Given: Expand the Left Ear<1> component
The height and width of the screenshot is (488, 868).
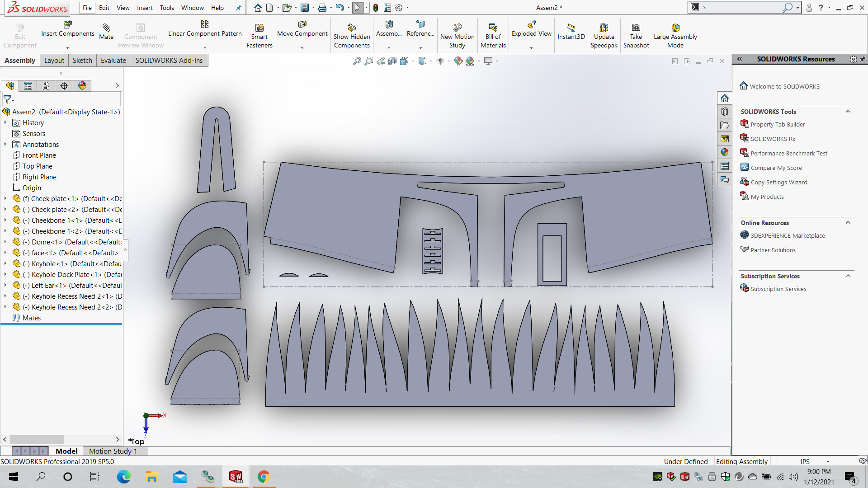Looking at the screenshot, I should tap(5, 286).
